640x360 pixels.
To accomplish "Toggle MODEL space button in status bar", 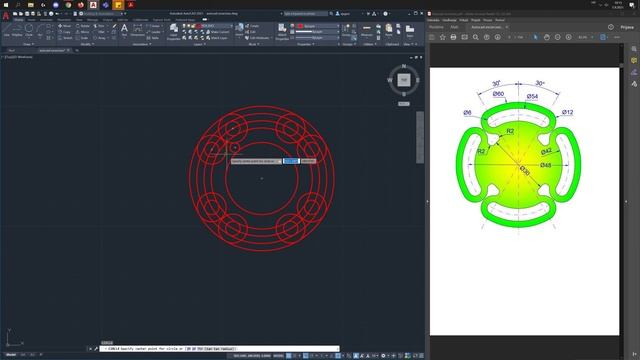I will [278, 356].
